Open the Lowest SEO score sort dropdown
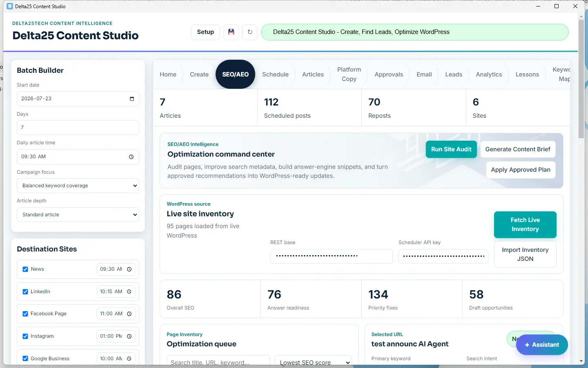The height and width of the screenshot is (368, 588). click(313, 361)
